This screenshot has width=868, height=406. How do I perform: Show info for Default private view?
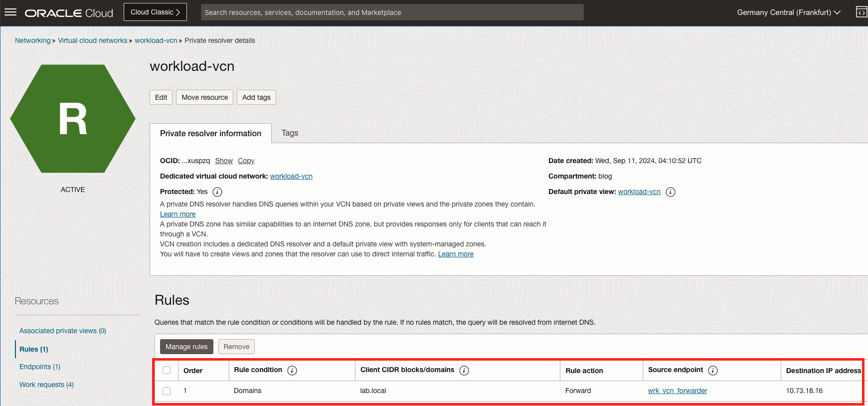pos(671,192)
